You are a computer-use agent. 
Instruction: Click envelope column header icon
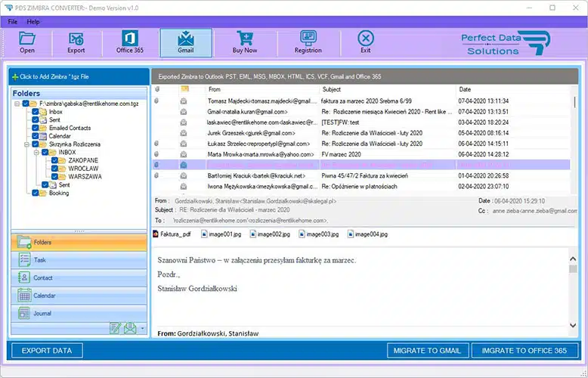point(184,89)
